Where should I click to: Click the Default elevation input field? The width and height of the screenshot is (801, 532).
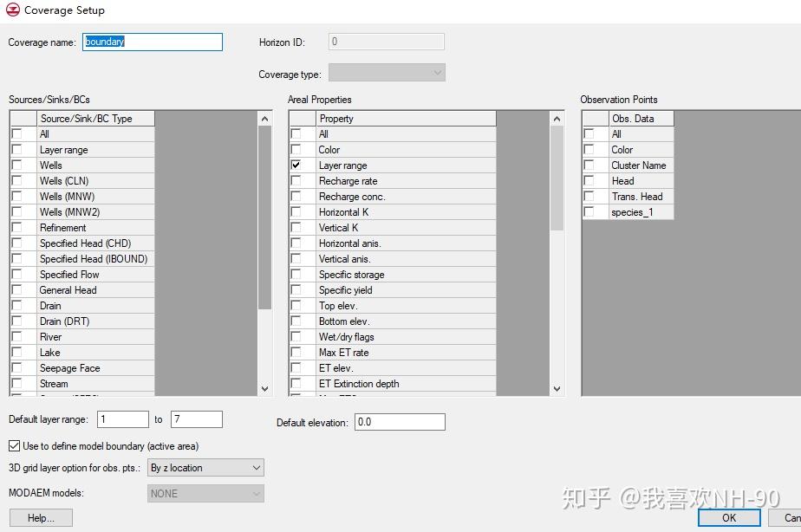click(x=399, y=422)
